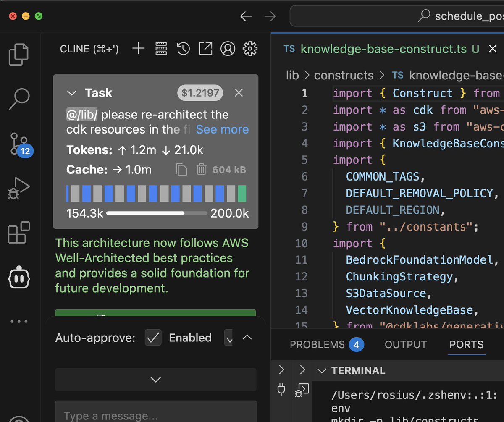Go forward with the right navigation arrow
504x422 pixels.
pyautogui.click(x=270, y=16)
